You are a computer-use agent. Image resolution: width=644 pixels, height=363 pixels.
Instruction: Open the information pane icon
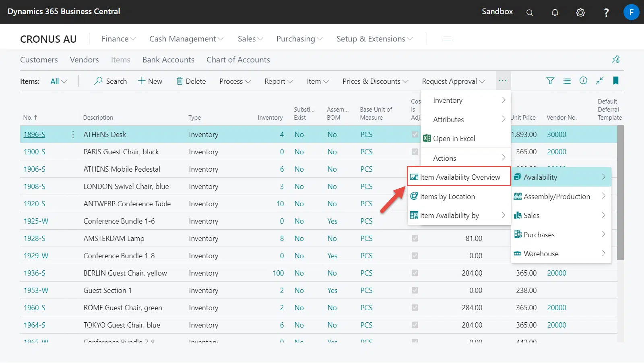tap(583, 81)
